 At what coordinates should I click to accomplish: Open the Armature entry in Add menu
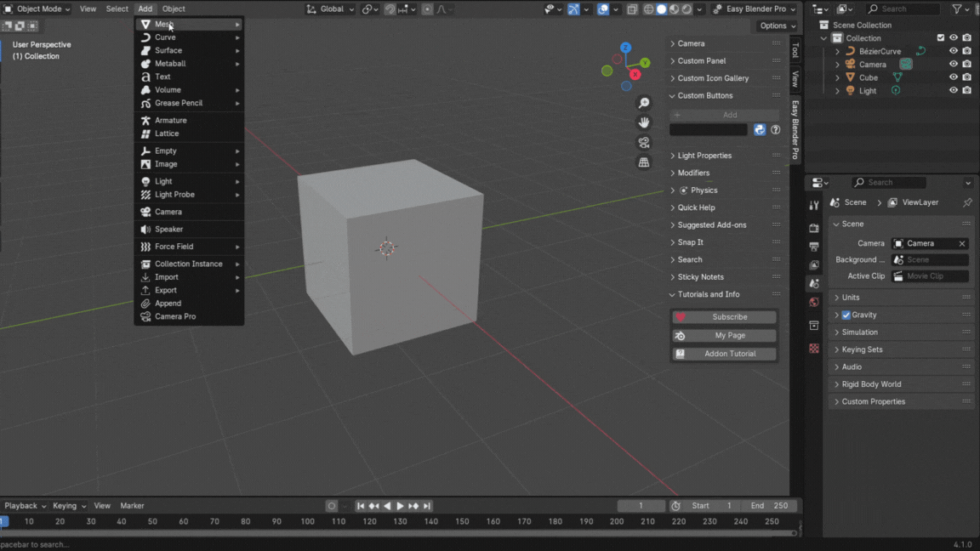click(x=170, y=121)
